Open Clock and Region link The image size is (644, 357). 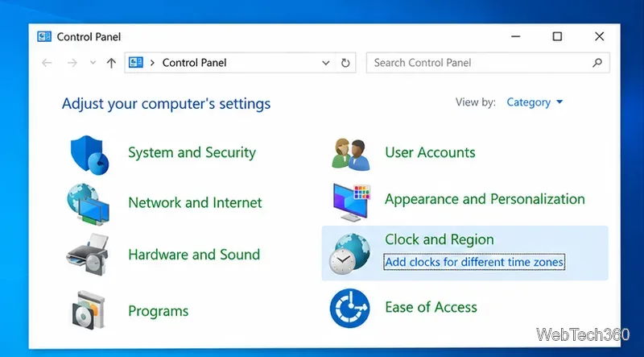[x=439, y=239]
